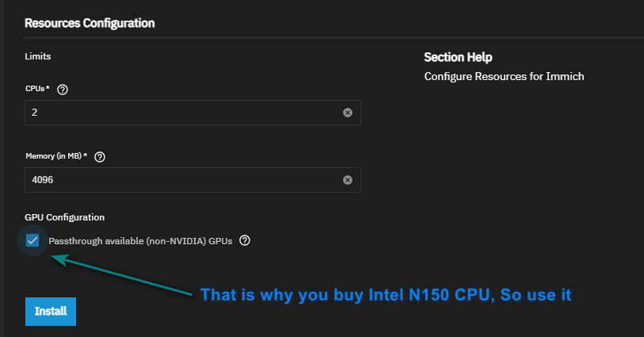Click the 'Passthrough available (non-NVIDIA) GPUs' label
Image resolution: width=644 pixels, height=337 pixels.
tap(140, 241)
